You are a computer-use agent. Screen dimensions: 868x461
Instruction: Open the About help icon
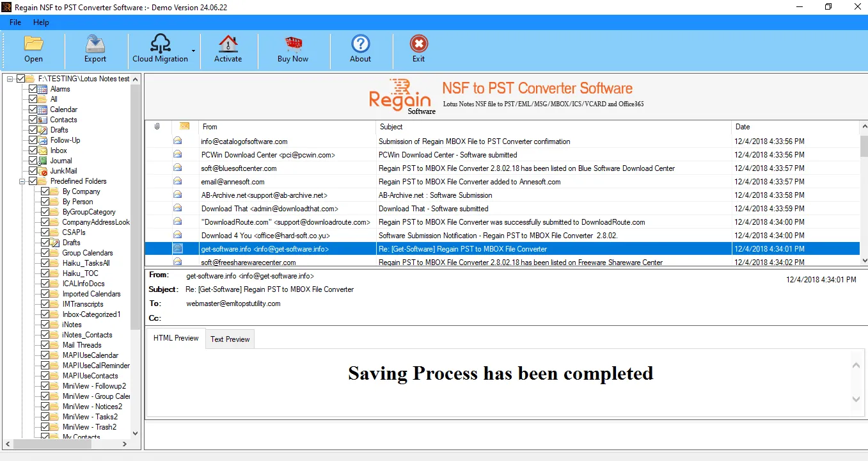(x=361, y=44)
